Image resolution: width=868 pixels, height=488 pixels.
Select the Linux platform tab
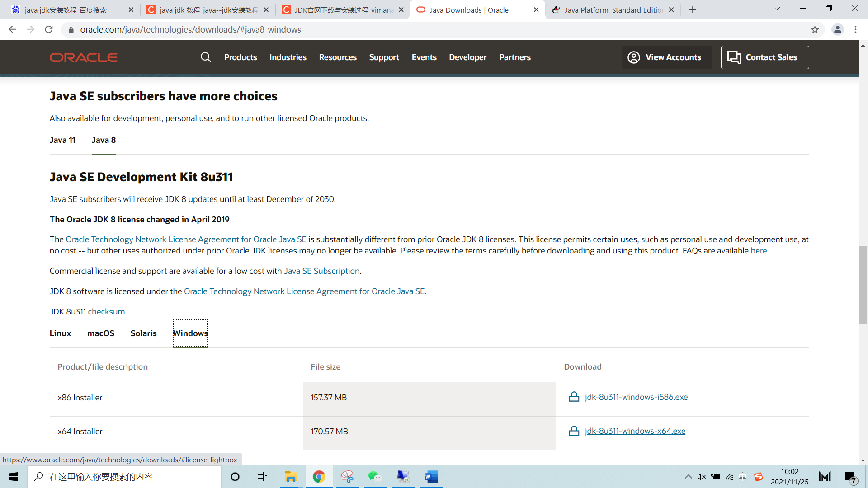(60, 333)
